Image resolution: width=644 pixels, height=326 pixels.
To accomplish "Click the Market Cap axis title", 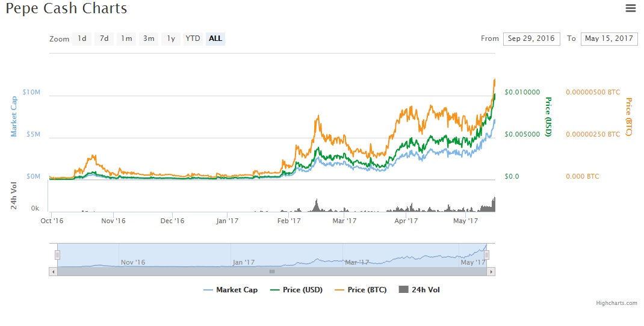I will click(x=14, y=117).
